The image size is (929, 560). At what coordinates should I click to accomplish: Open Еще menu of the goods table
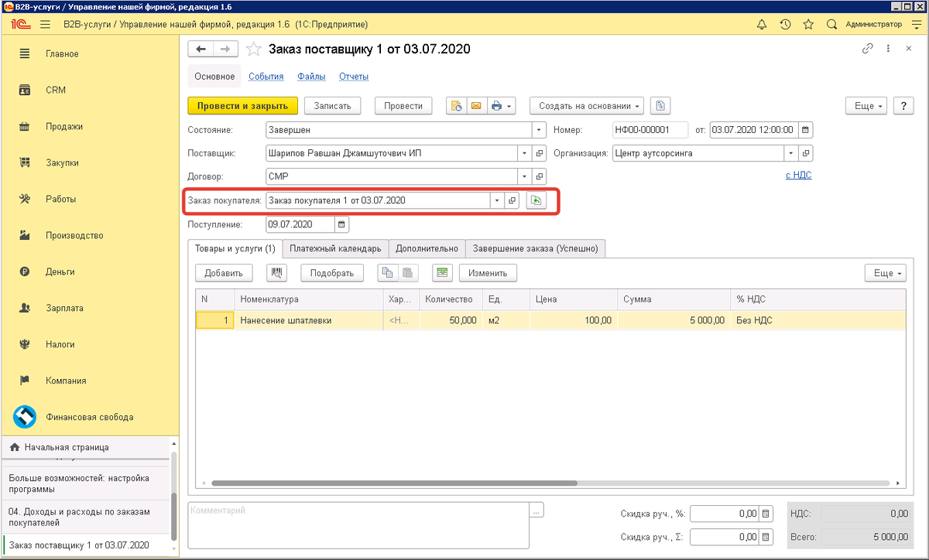(x=884, y=273)
